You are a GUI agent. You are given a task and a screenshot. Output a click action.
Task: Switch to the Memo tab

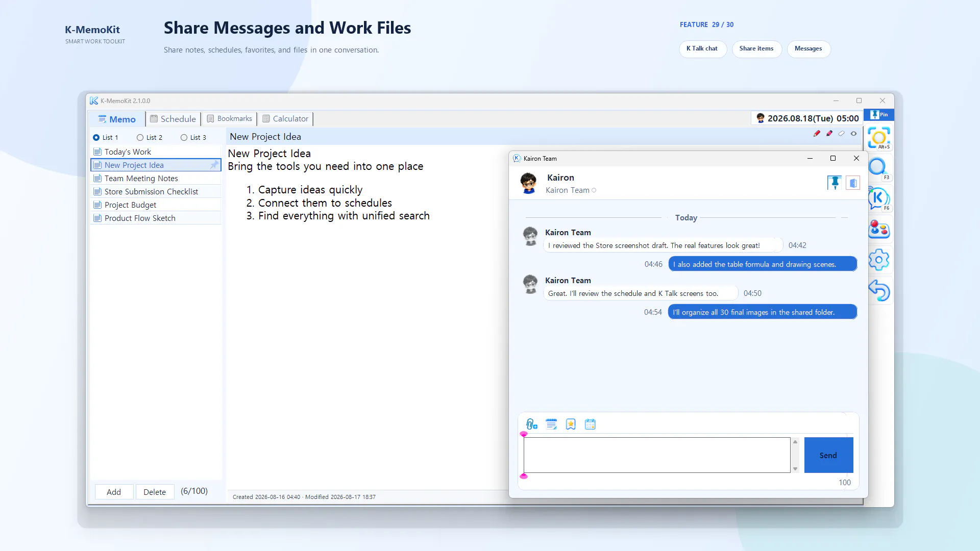point(117,119)
